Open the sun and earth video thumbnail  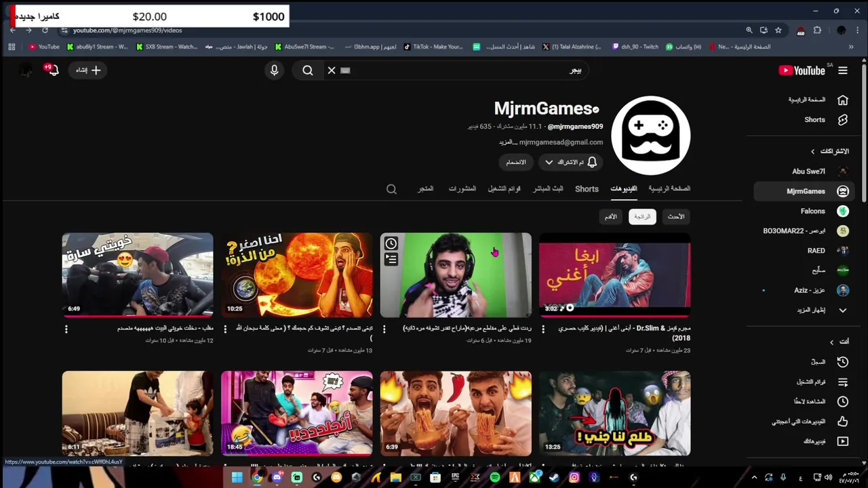point(297,275)
